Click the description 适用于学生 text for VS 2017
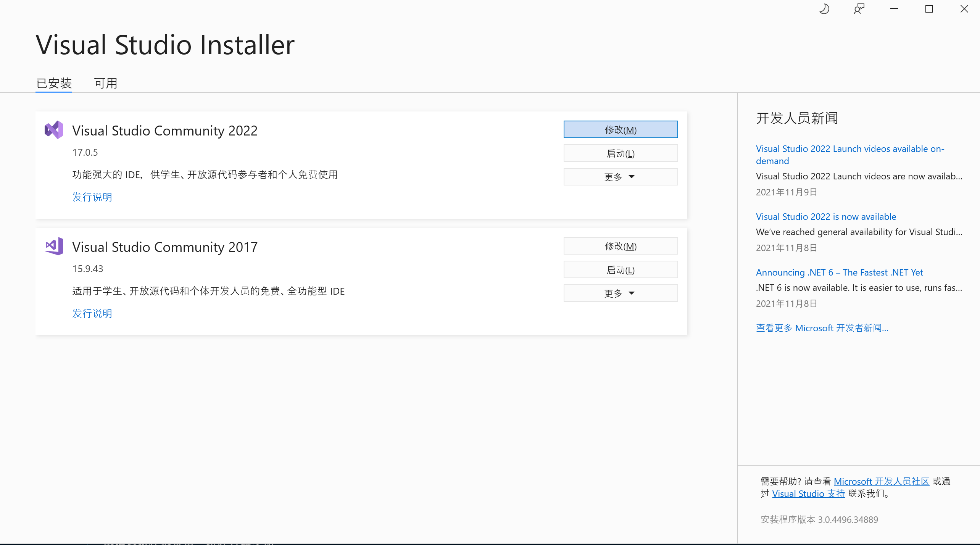 pos(208,291)
